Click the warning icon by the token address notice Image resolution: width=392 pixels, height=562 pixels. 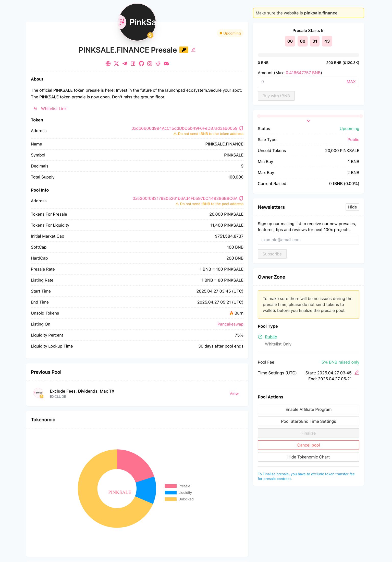[x=175, y=134]
